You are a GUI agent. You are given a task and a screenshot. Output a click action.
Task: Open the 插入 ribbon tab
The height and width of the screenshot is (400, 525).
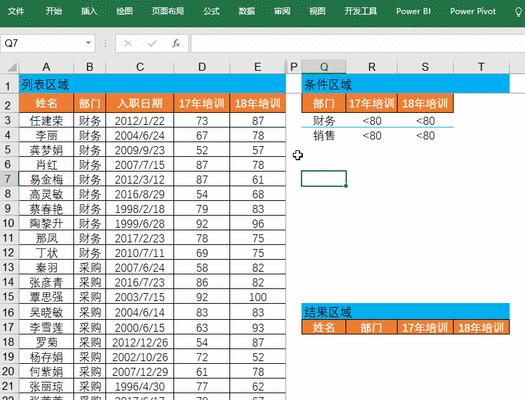pyautogui.click(x=89, y=11)
